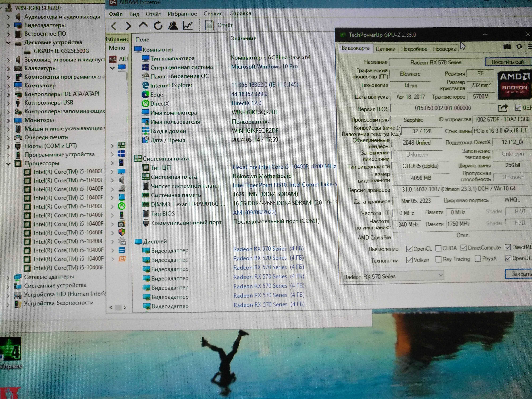Open the Избранное menu in AIDA64
Image resolution: width=532 pixels, height=399 pixels.
(x=182, y=14)
